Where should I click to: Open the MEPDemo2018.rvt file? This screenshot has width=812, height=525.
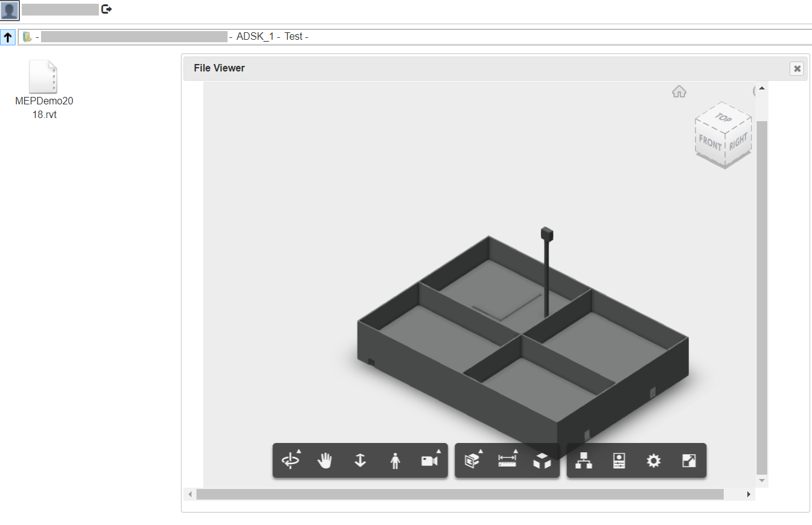[x=44, y=90]
